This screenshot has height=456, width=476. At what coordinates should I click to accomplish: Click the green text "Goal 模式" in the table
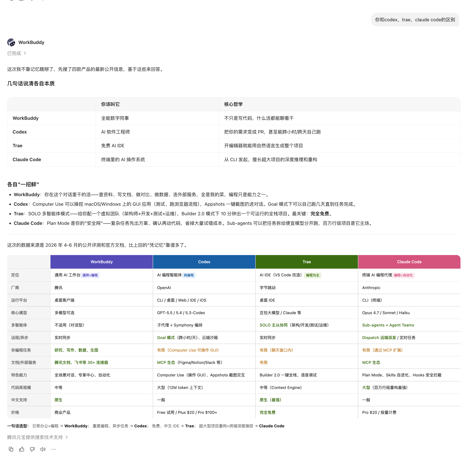tap(166, 338)
